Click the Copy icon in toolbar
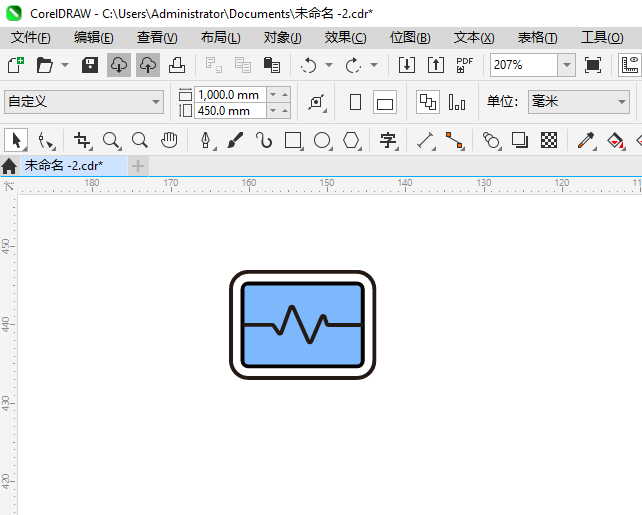Screen dimensions: 642x515 point(243,65)
